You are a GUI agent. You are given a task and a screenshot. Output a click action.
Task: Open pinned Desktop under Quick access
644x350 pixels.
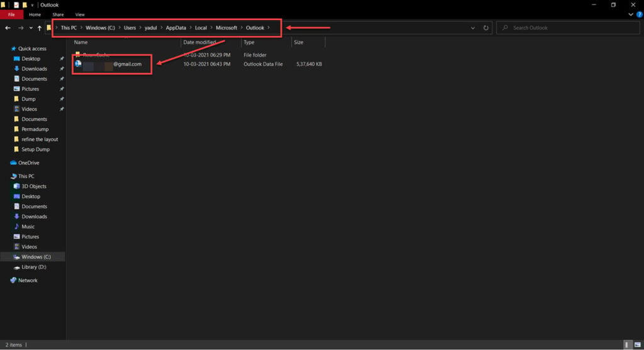[x=31, y=59]
